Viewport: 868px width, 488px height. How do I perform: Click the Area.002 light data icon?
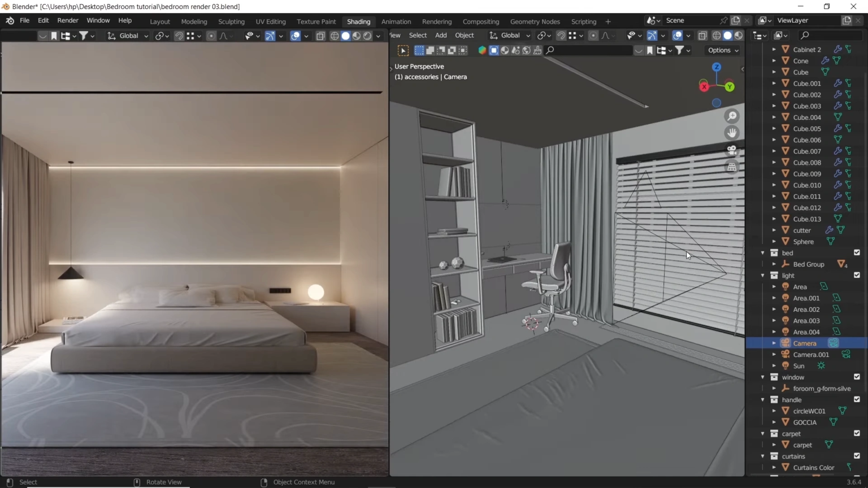[x=836, y=310]
